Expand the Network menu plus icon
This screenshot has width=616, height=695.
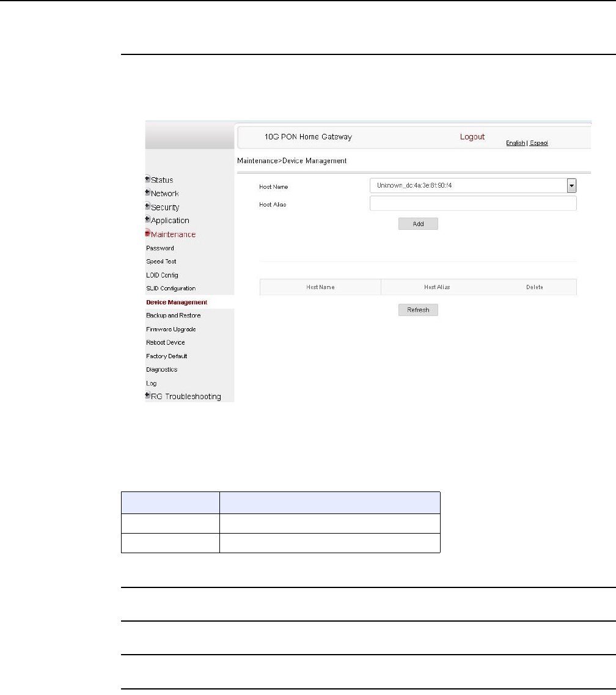tap(147, 193)
